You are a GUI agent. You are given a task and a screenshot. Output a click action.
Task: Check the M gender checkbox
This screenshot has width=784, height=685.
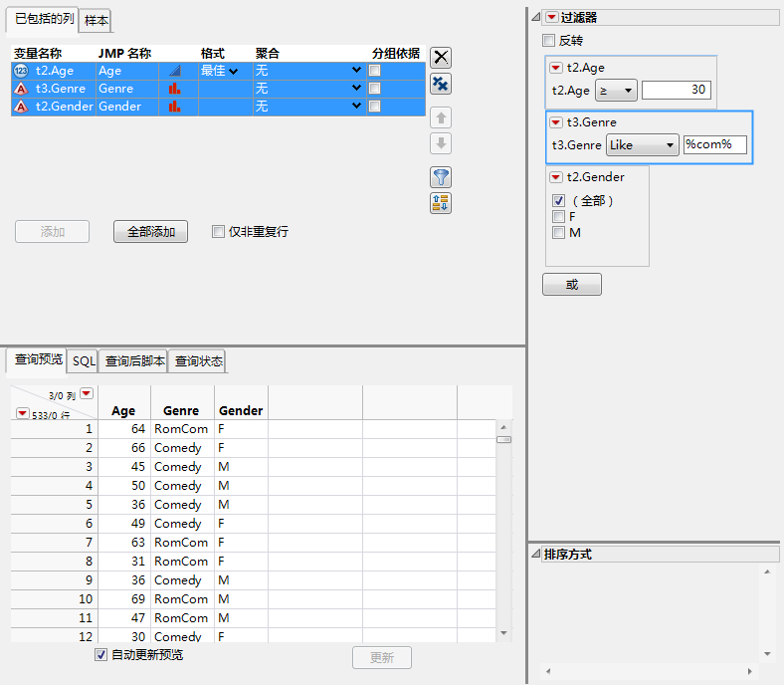tap(558, 233)
